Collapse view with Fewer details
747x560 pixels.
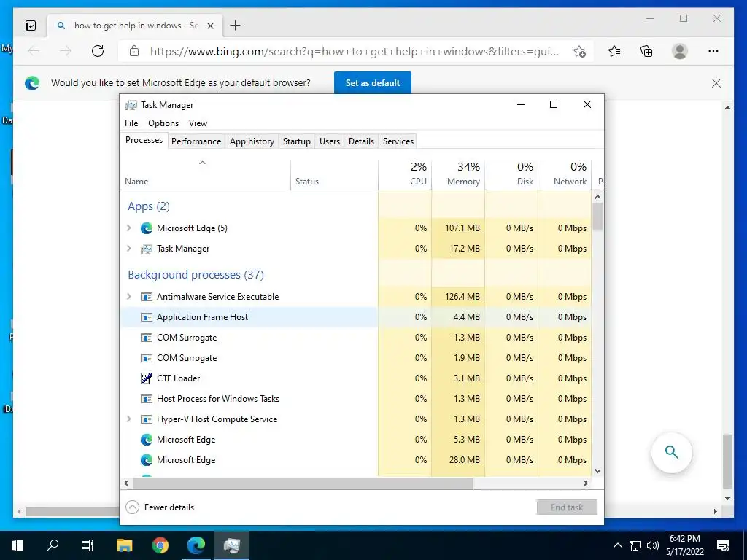tap(160, 507)
